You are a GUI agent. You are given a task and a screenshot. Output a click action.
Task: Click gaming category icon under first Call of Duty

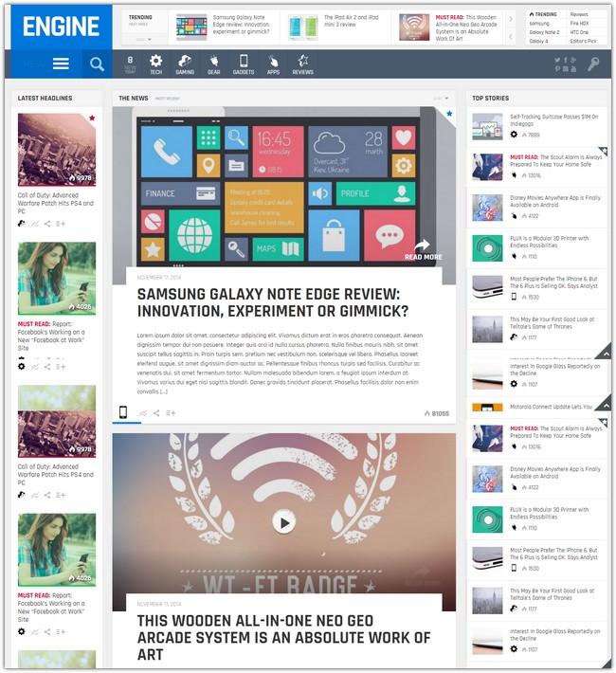pos(22,223)
